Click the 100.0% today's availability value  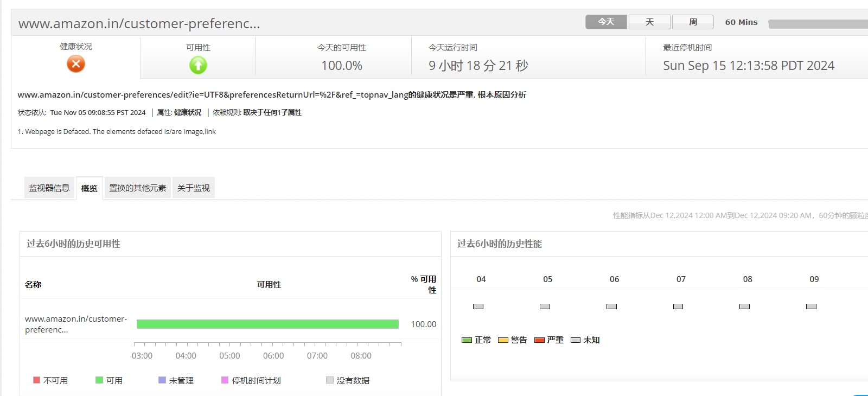tap(342, 66)
